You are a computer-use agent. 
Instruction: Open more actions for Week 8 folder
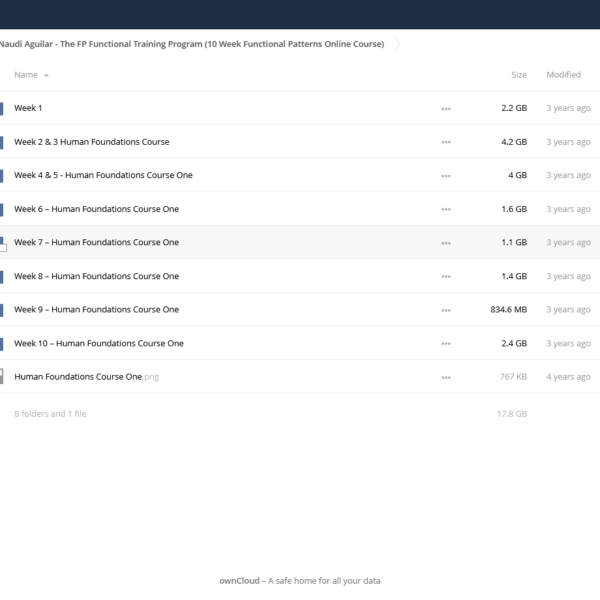pos(446,276)
